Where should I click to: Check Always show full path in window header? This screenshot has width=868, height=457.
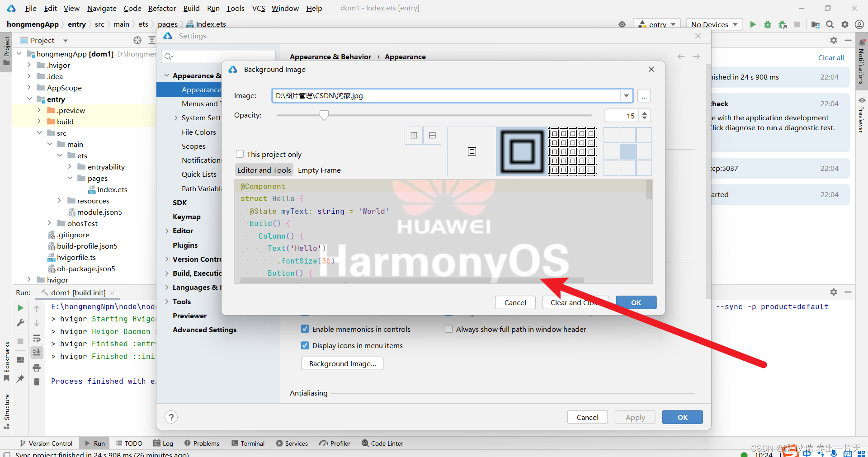tap(448, 329)
